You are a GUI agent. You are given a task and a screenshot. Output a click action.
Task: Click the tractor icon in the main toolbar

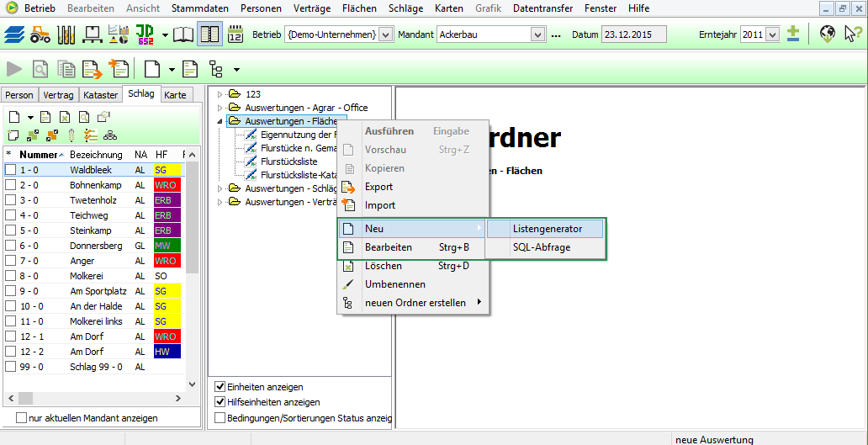(x=40, y=34)
